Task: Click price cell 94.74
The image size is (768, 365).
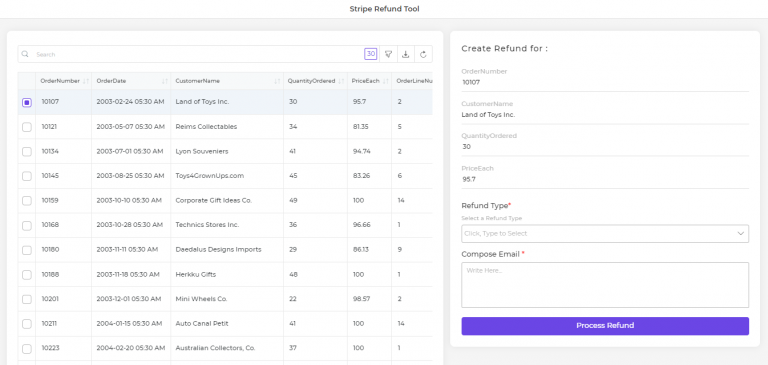Action: point(361,151)
